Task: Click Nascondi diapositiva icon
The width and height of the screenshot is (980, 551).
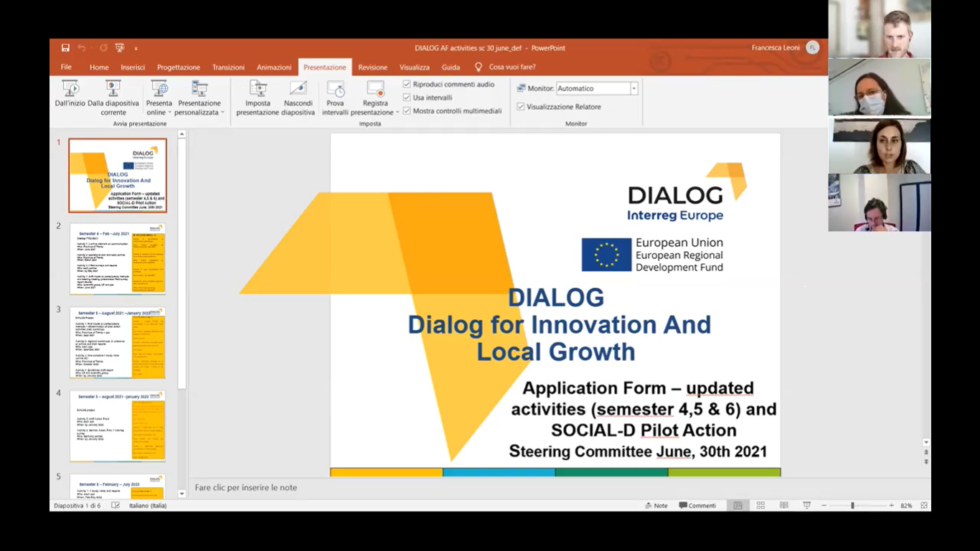Action: click(298, 89)
